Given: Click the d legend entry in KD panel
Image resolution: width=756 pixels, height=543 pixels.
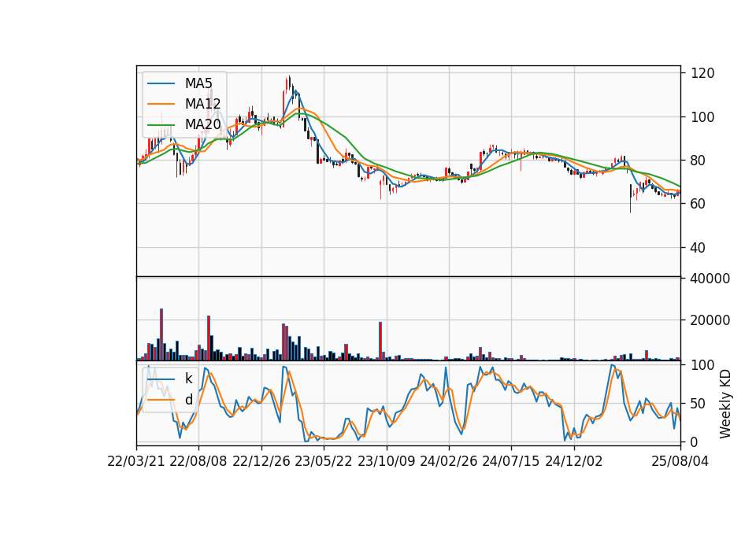Looking at the screenshot, I should [189, 400].
